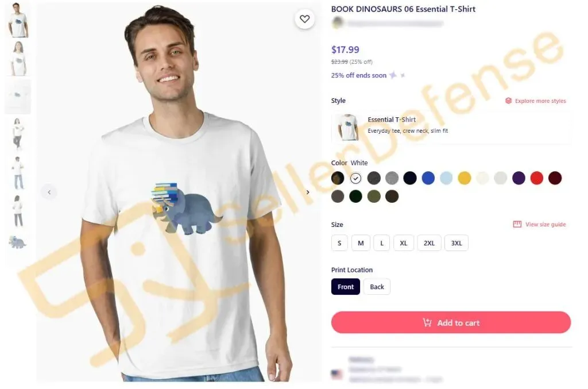Open the dinosaur artwork thumbnail

click(17, 242)
